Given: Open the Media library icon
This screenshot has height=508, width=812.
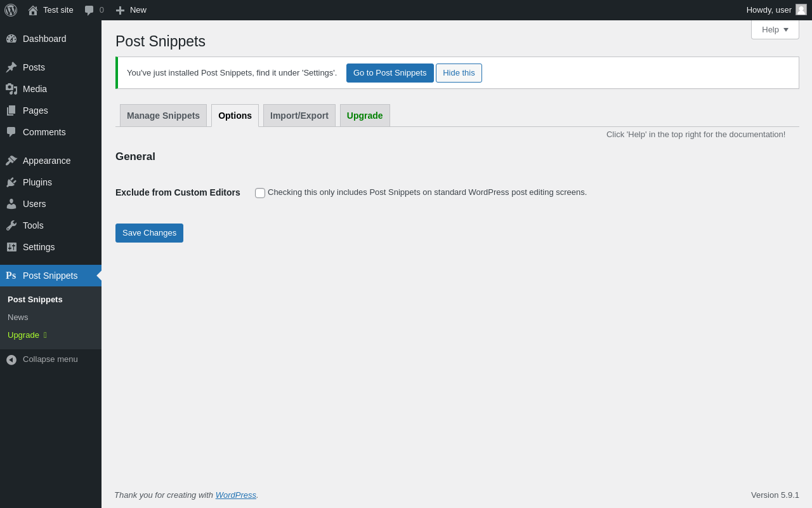Looking at the screenshot, I should coord(11,89).
